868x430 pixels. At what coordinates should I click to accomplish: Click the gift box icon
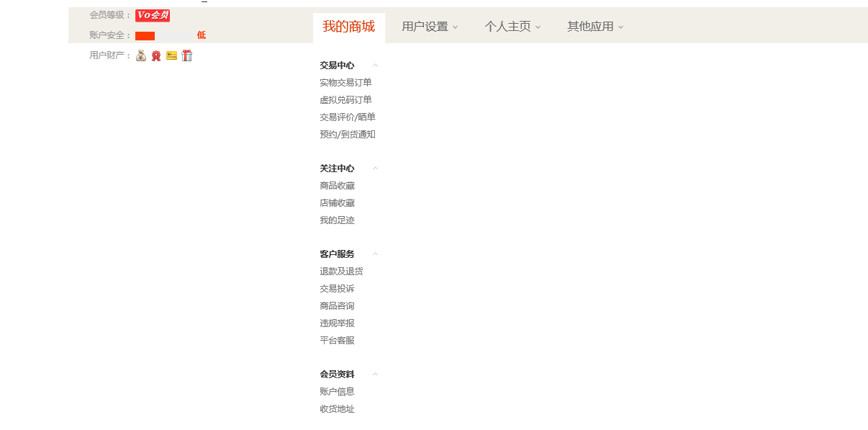click(187, 55)
